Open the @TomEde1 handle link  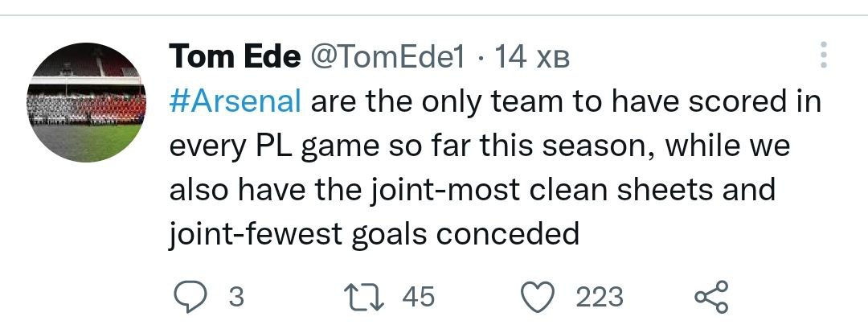387,56
